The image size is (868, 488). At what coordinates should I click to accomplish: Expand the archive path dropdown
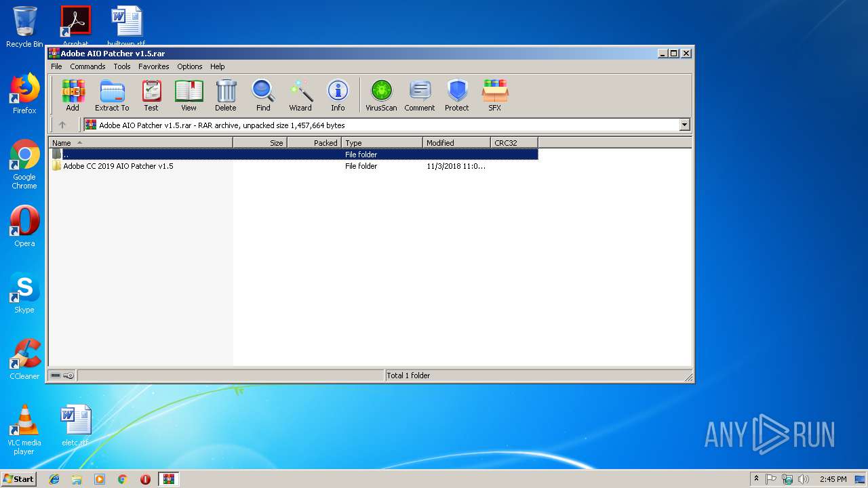pyautogui.click(x=684, y=125)
